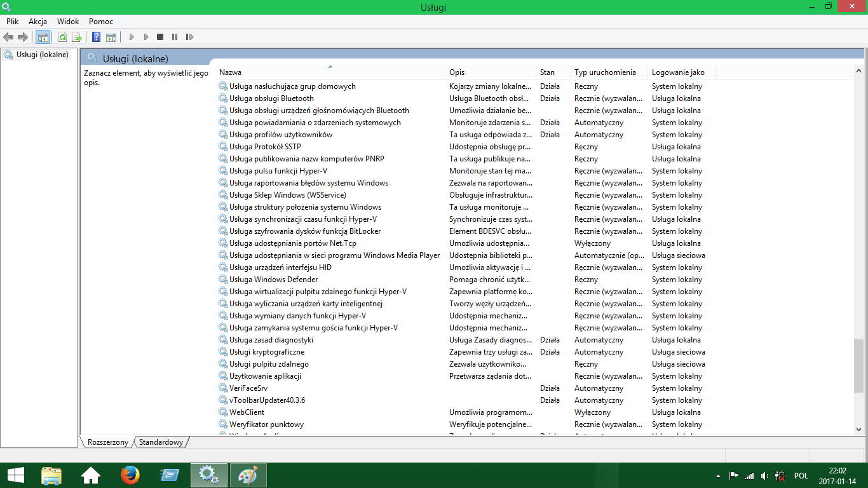Click the gear icon beside Usługa Windows Defender
868x488 pixels.
pos(223,280)
